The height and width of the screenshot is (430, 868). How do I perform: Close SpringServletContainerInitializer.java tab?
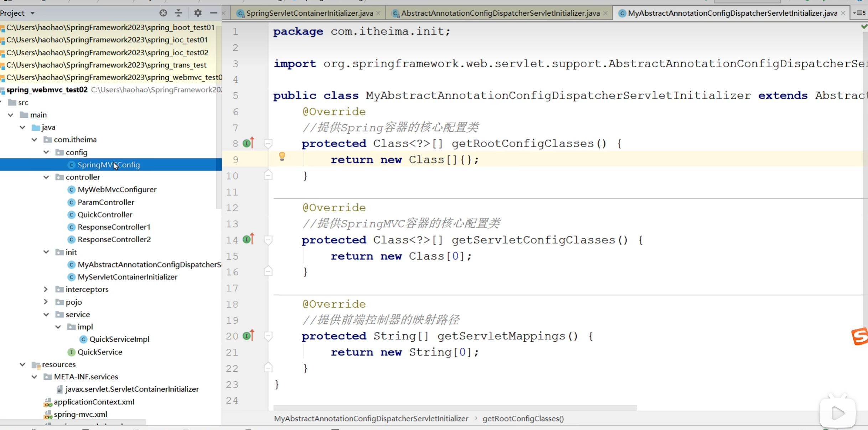click(x=378, y=13)
